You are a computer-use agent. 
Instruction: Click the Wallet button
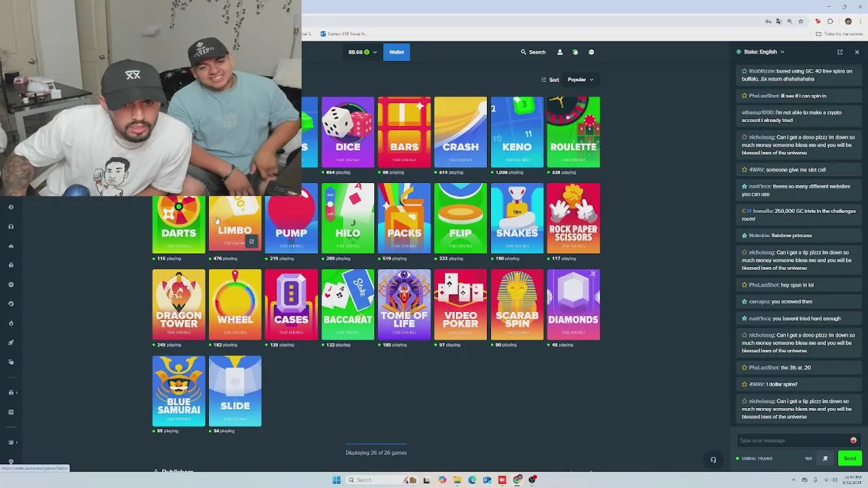point(396,52)
